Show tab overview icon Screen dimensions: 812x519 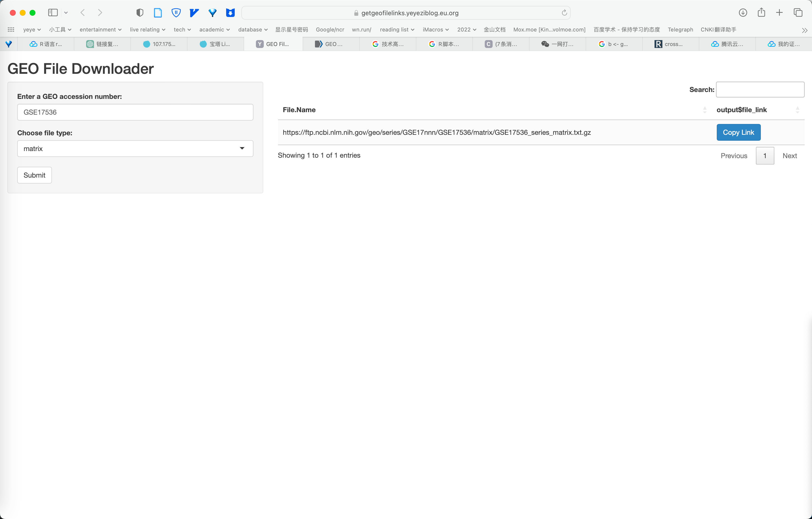click(x=798, y=13)
